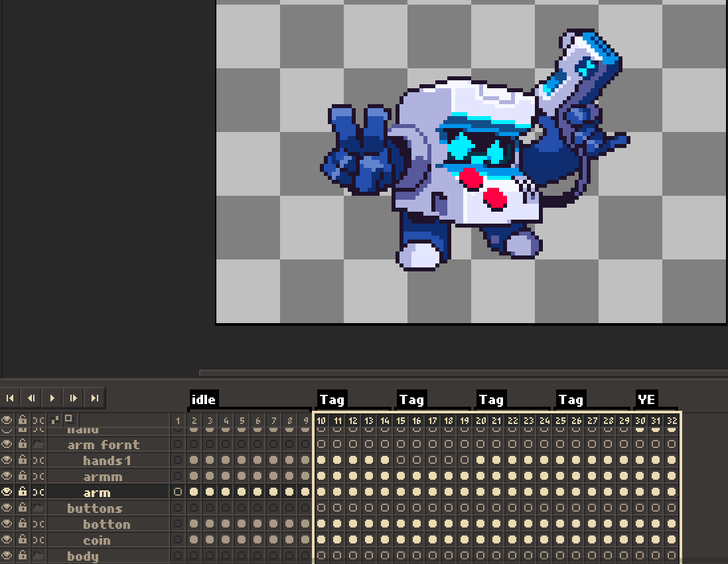Select the Tag label above frame 20
728x564 pixels.
(491, 399)
